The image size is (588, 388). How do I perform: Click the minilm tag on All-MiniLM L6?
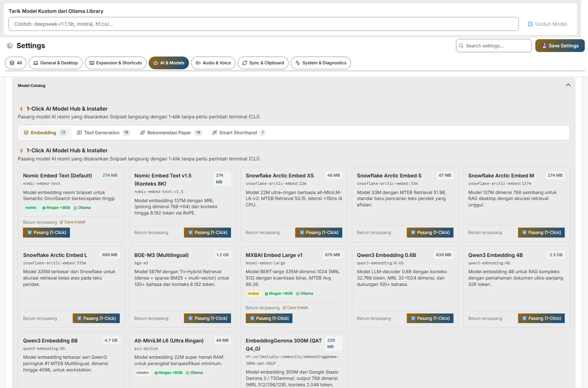[x=143, y=373]
